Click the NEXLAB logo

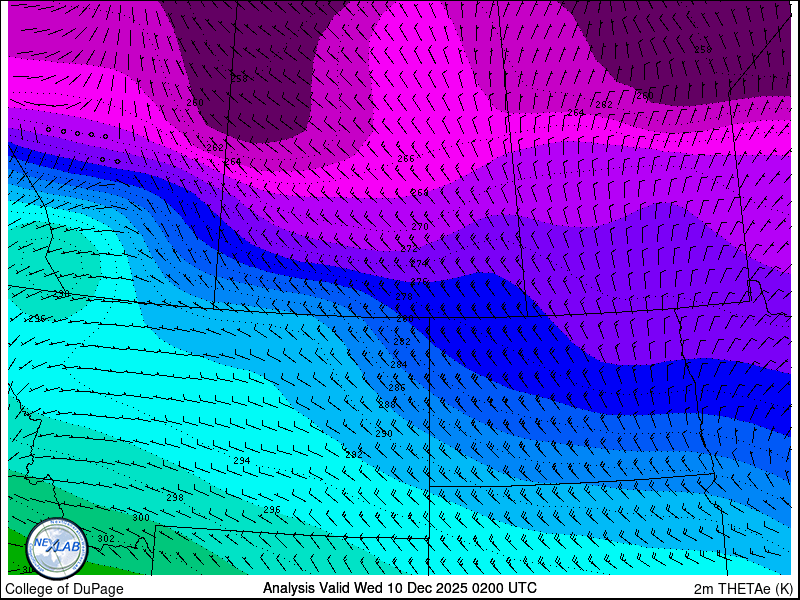(x=57, y=549)
